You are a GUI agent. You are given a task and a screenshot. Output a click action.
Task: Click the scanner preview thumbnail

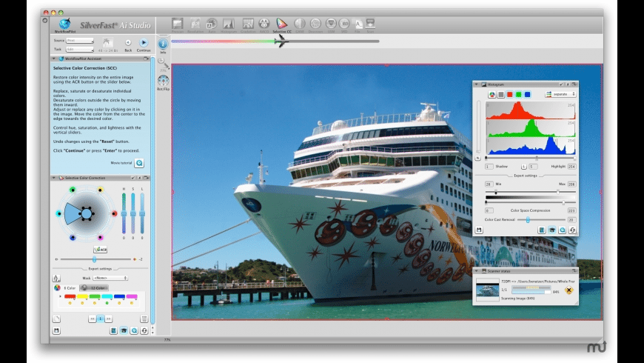click(487, 290)
